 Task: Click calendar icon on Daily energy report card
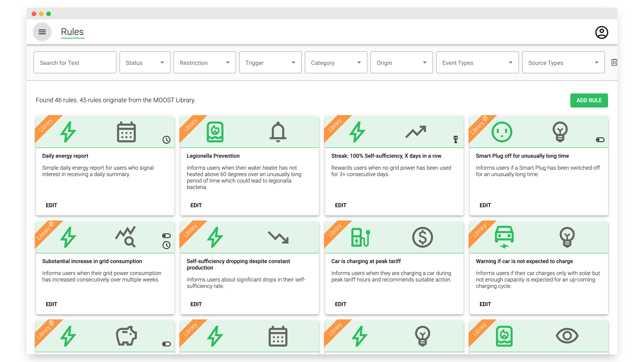tap(126, 132)
